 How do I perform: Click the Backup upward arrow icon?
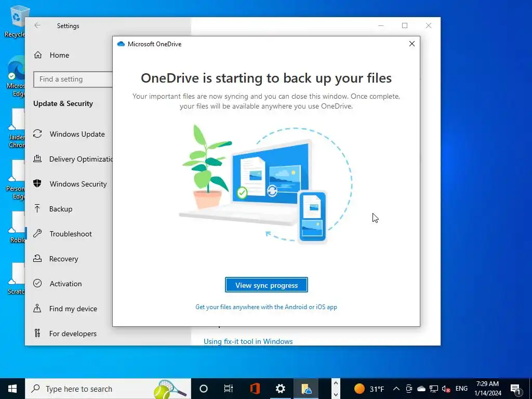click(37, 208)
